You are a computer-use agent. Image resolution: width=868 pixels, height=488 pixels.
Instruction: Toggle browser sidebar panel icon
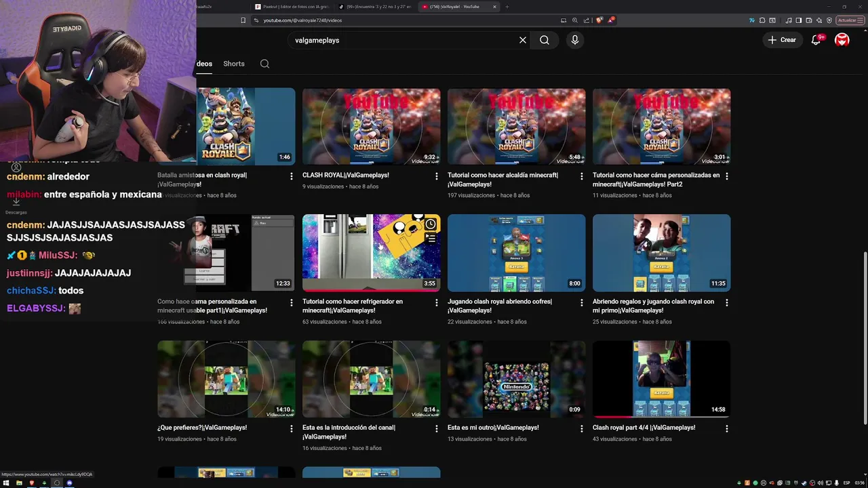click(x=799, y=20)
